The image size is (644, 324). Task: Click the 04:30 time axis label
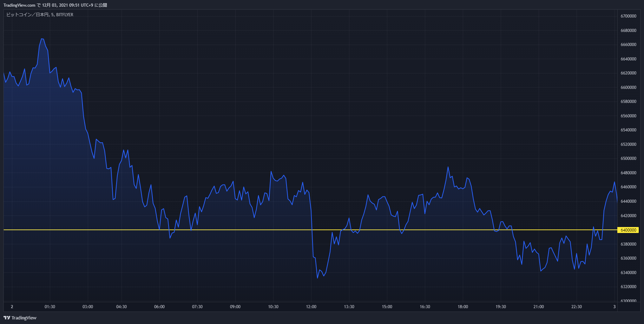click(121, 307)
